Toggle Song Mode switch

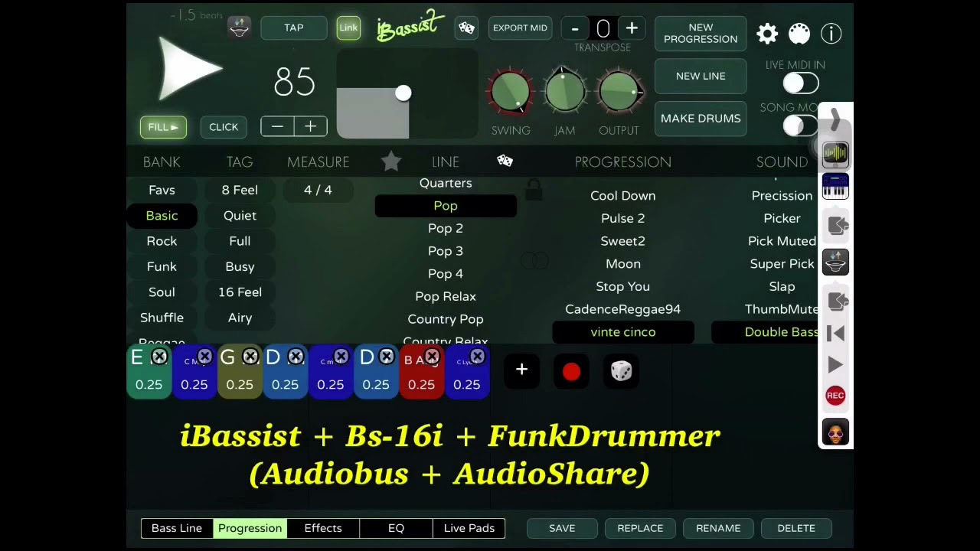coord(801,126)
